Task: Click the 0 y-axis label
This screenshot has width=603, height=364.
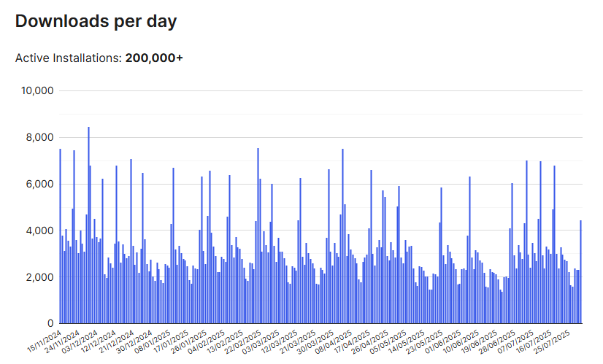Action: click(51, 323)
